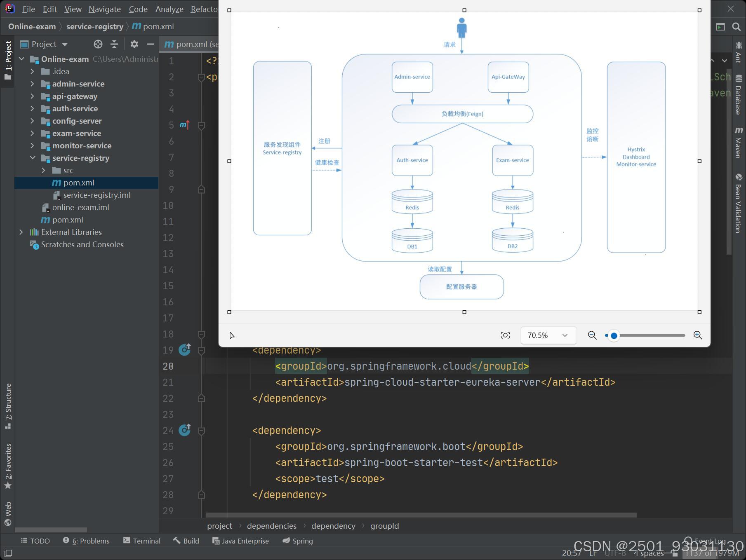The image size is (746, 560).
Task: Click the actual-size focus icon in image viewer
Action: [505, 335]
